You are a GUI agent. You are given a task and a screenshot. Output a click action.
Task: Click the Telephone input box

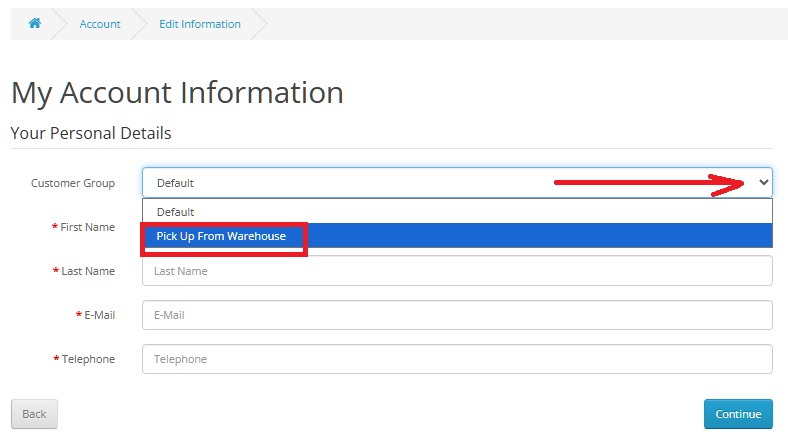click(457, 359)
